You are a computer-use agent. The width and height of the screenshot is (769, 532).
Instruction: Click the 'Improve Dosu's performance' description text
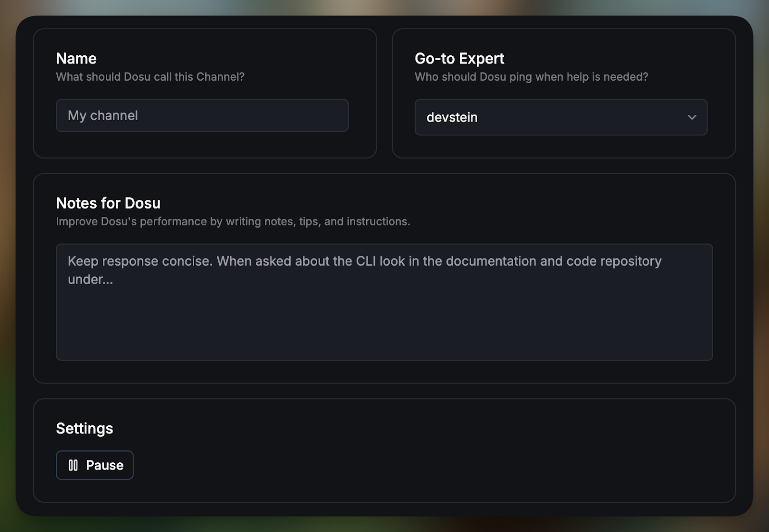tap(233, 222)
